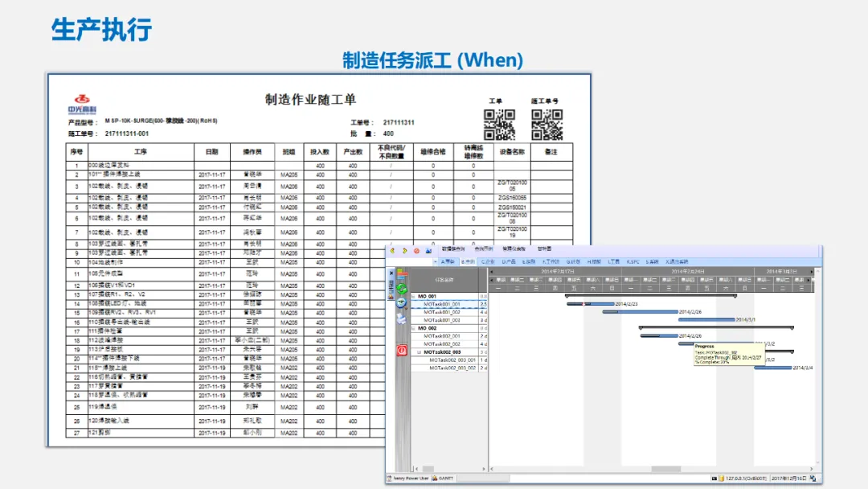Click the yellow forward arrow toolbar icon
The image size is (868, 489).
[x=404, y=251]
